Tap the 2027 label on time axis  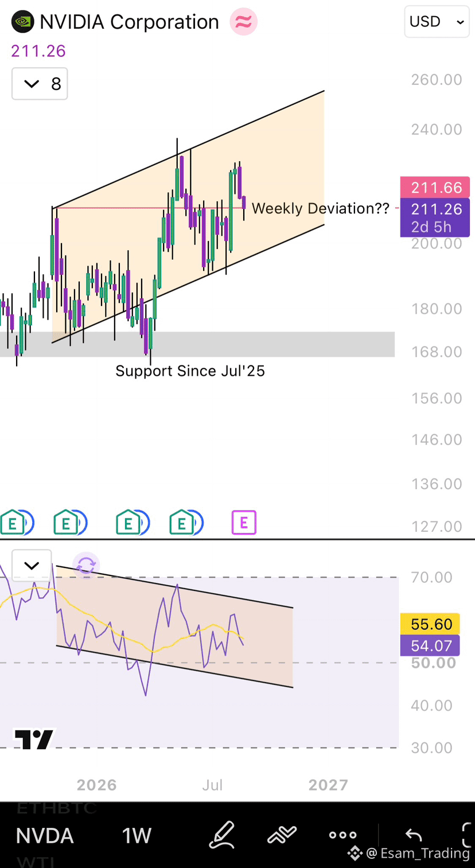[x=328, y=785]
